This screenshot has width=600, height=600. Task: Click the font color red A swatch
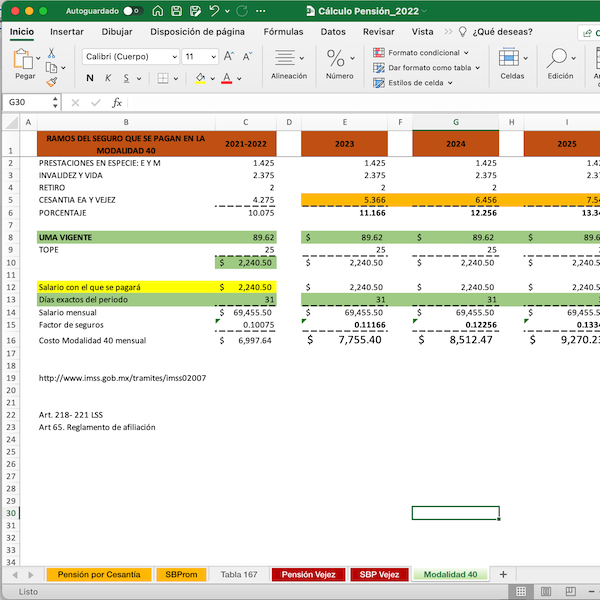[x=227, y=78]
